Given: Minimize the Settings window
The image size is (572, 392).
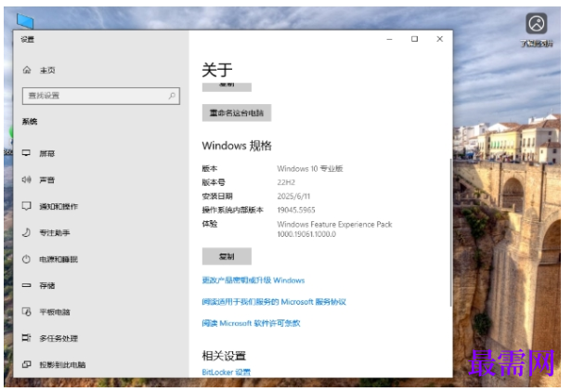Looking at the screenshot, I should (x=389, y=39).
